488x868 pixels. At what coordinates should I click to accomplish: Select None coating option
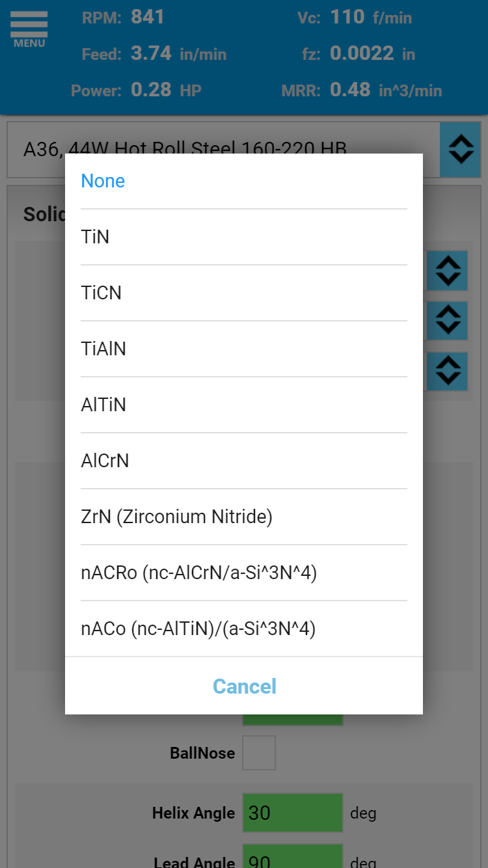(244, 181)
